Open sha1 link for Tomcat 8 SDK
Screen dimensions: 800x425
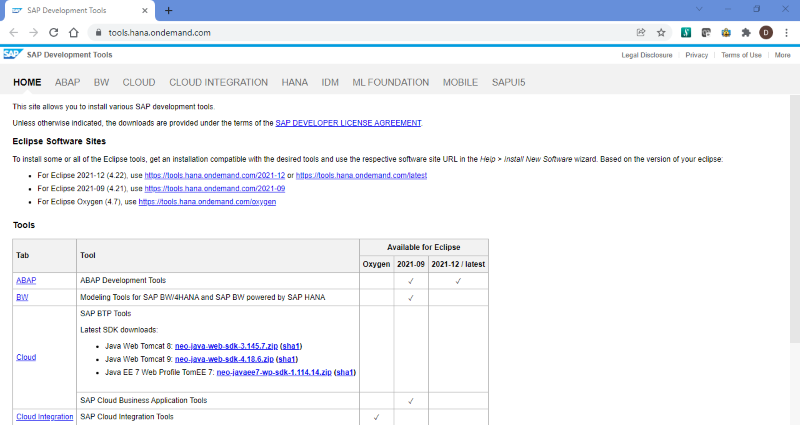291,346
